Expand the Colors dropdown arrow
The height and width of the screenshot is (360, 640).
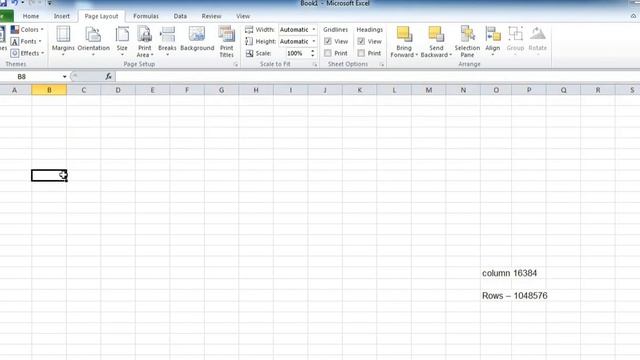(x=42, y=29)
